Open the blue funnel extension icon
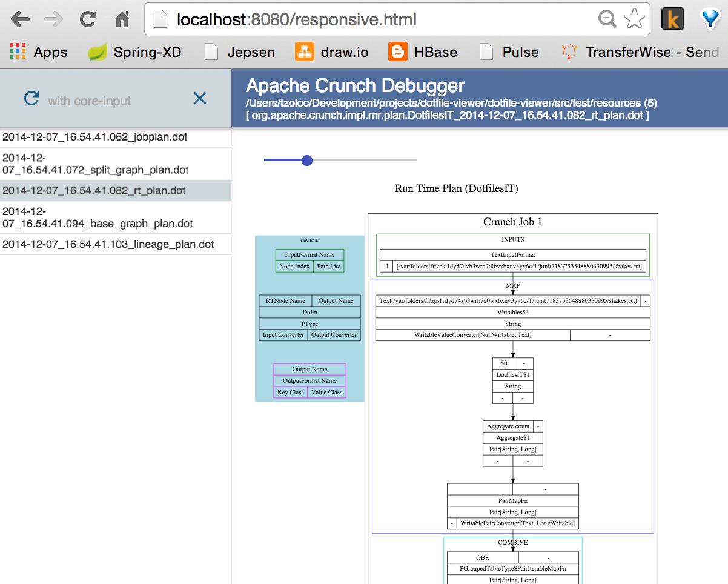 (711, 19)
